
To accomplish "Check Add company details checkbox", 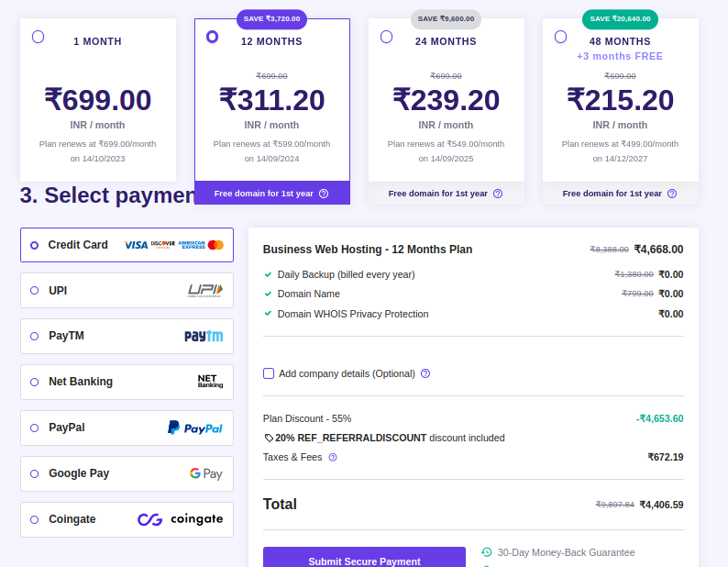I will click(269, 373).
